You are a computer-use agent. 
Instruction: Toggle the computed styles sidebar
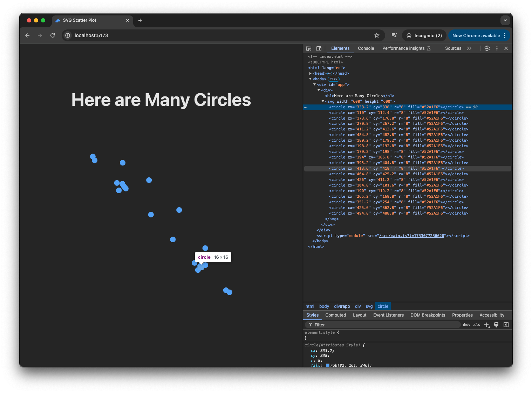point(506,325)
